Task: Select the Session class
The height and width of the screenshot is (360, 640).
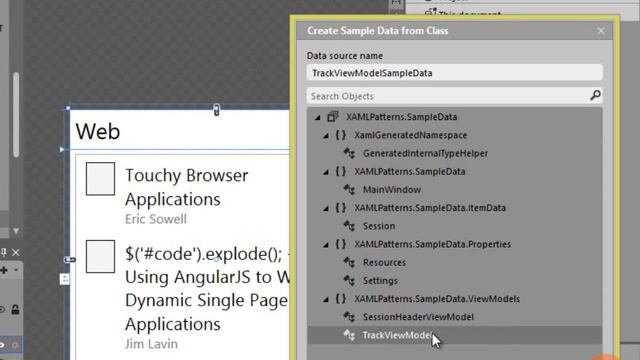Action: 379,226
